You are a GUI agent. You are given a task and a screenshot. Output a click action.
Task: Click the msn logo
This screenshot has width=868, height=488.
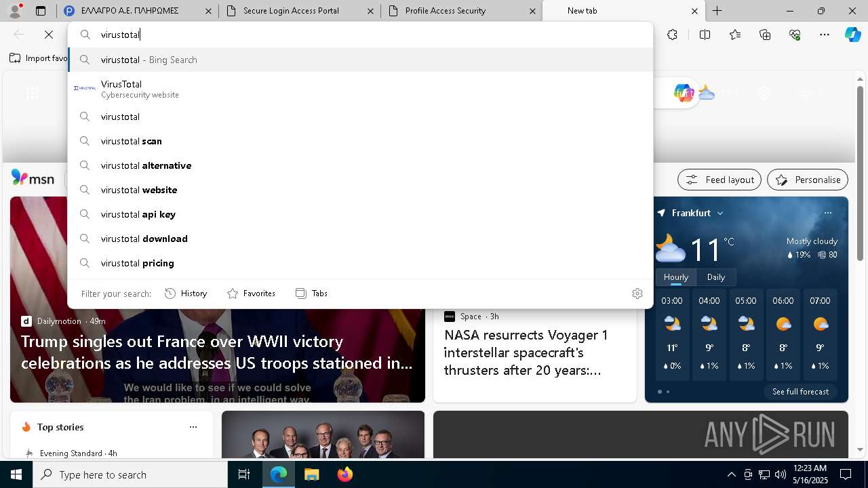click(x=33, y=178)
